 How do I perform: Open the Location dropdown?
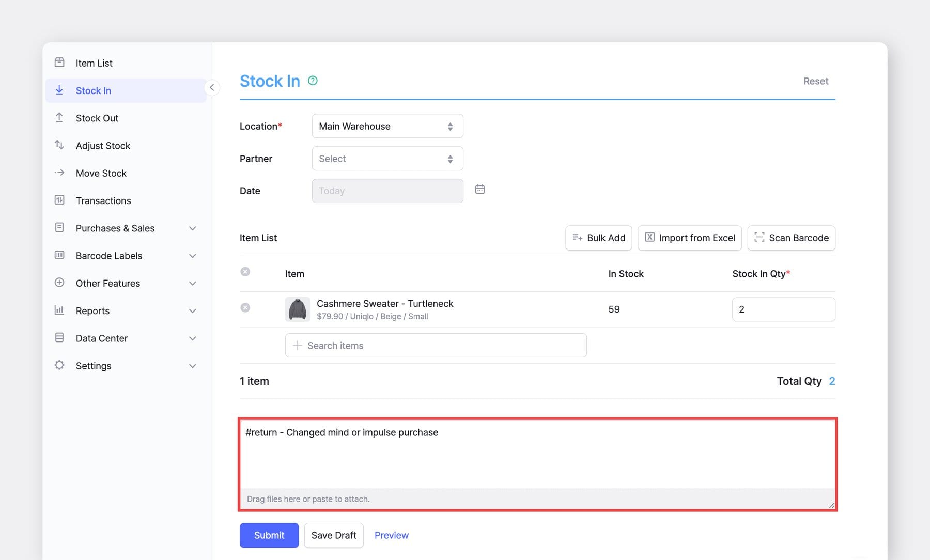pyautogui.click(x=387, y=126)
